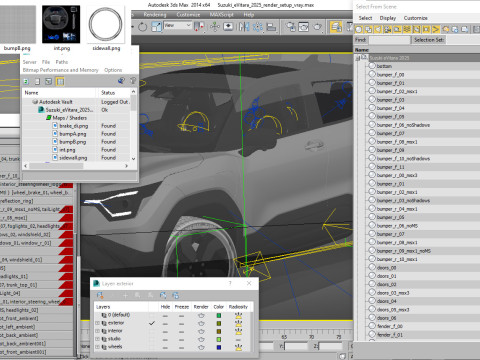
Task: Toggle Freeze for the interior layer
Action: click(181, 332)
